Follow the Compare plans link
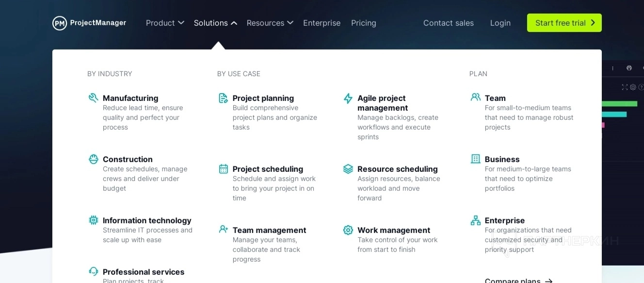The height and width of the screenshot is (283, 644). coord(518,280)
